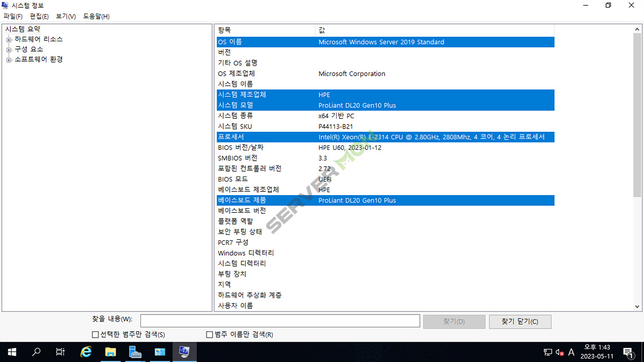The width and height of the screenshot is (644, 362).
Task: Click the value P44113-B21
Action: coord(336,126)
